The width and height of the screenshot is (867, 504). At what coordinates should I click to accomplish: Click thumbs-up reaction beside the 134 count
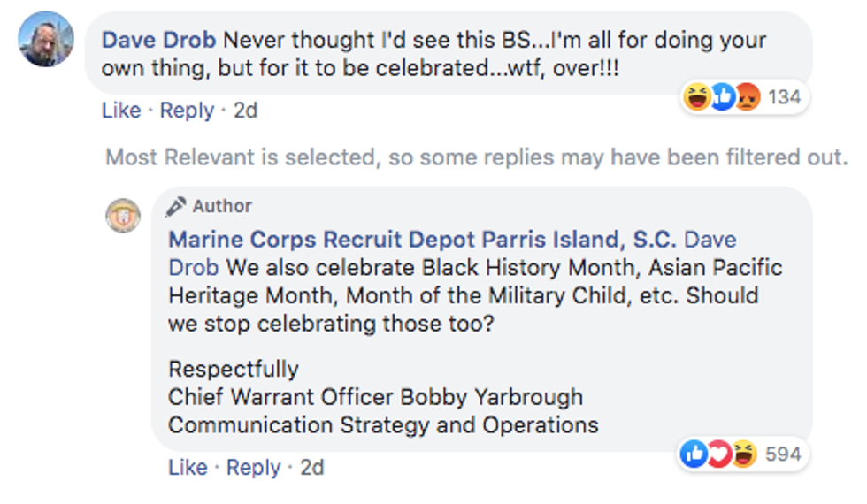[723, 97]
